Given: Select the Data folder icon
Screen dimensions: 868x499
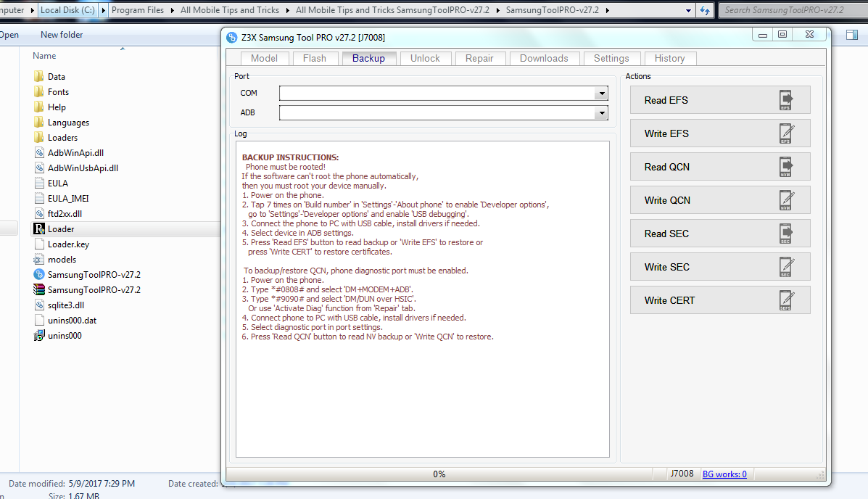Looking at the screenshot, I should [38, 76].
